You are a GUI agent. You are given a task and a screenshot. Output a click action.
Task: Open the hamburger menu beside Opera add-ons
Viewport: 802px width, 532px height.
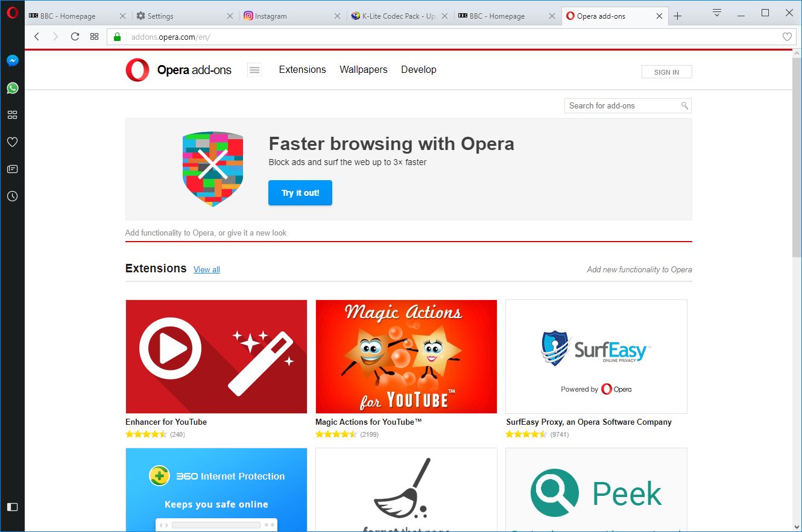click(x=254, y=70)
